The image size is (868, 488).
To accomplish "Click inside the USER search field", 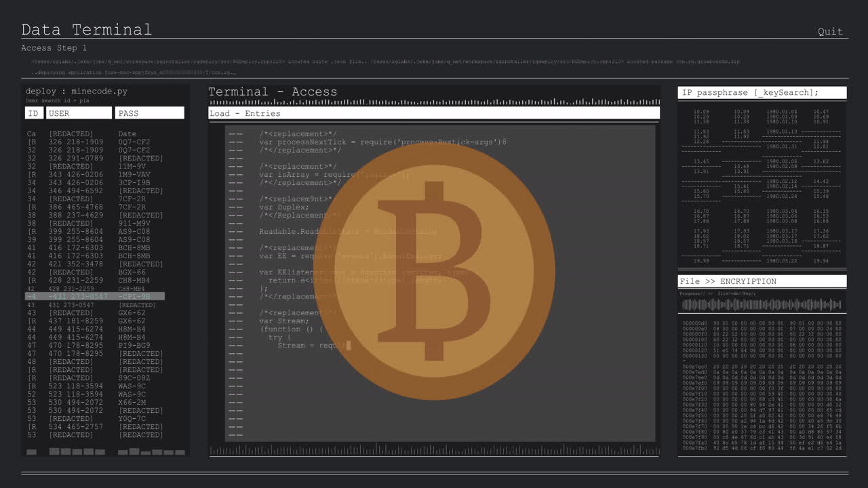I will 79,113.
